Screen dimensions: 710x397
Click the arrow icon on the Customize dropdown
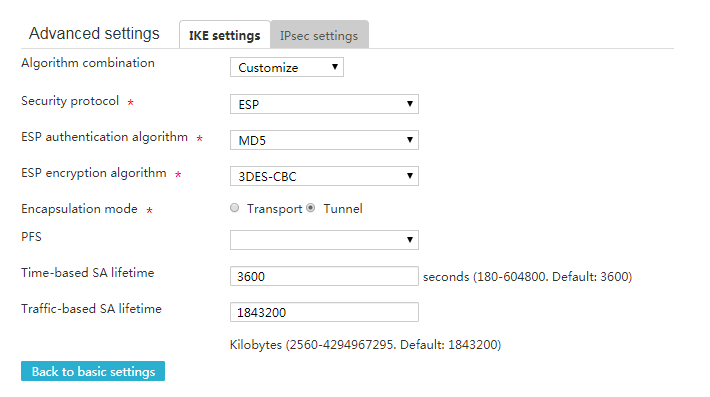pyautogui.click(x=335, y=67)
